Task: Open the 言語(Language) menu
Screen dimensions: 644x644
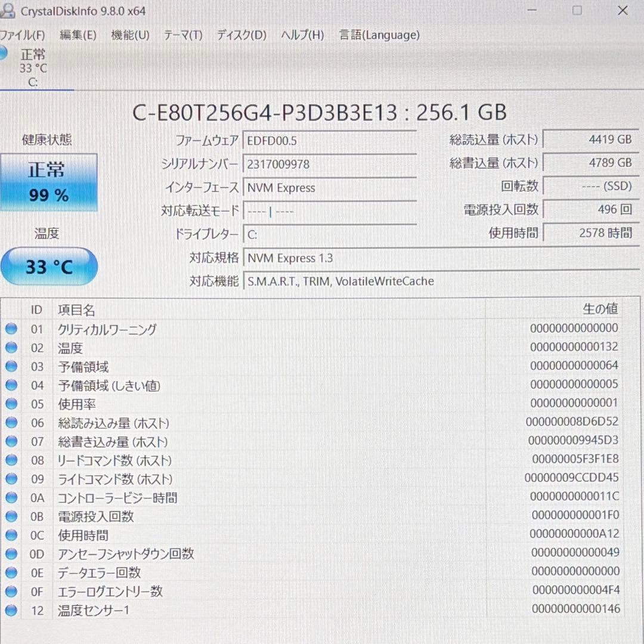Action: 379,35
